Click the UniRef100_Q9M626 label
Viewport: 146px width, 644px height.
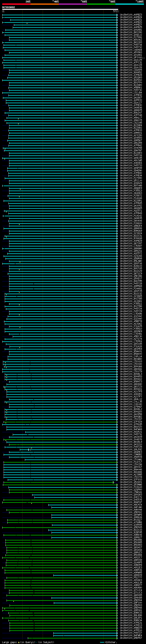pyautogui.click(x=131, y=517)
